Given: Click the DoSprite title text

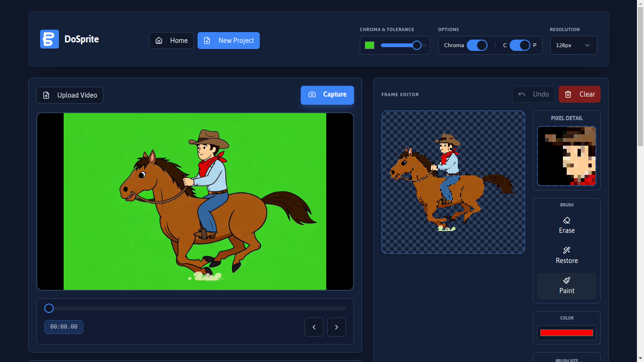Looking at the screenshot, I should tap(82, 39).
